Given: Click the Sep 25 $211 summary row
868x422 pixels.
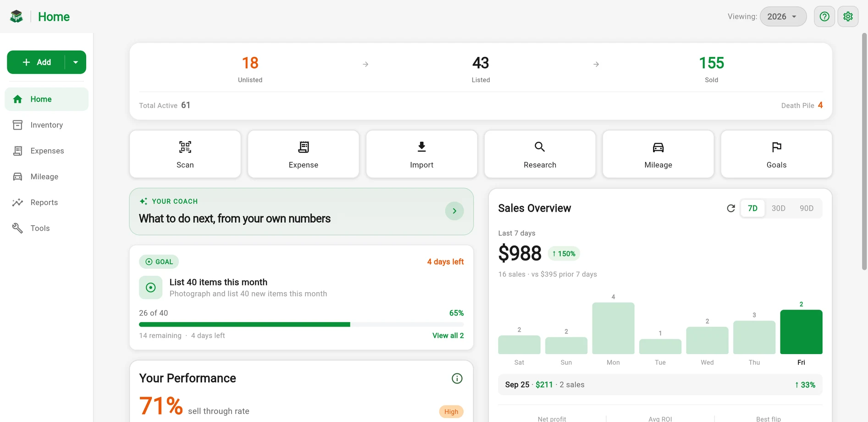Looking at the screenshot, I should [660, 384].
